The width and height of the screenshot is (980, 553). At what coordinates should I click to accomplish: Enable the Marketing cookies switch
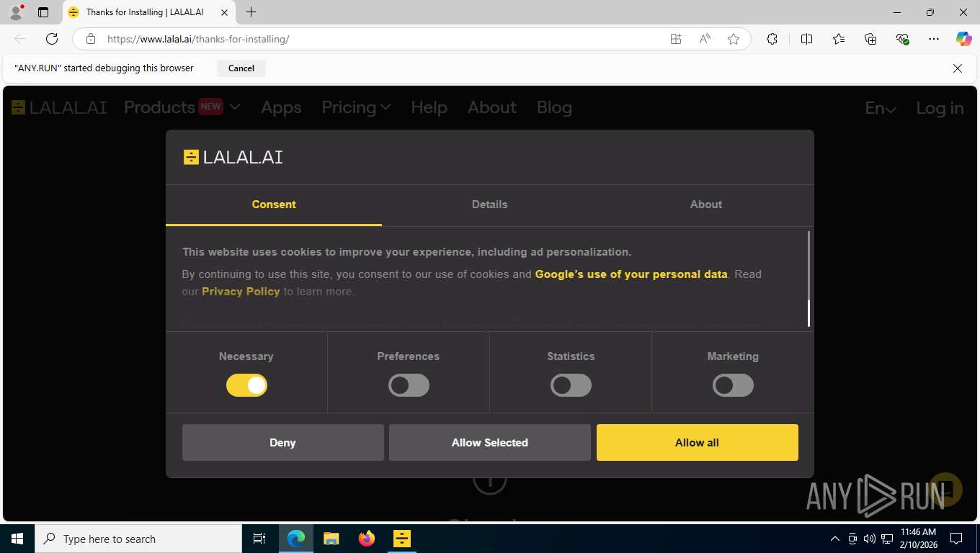coord(733,385)
